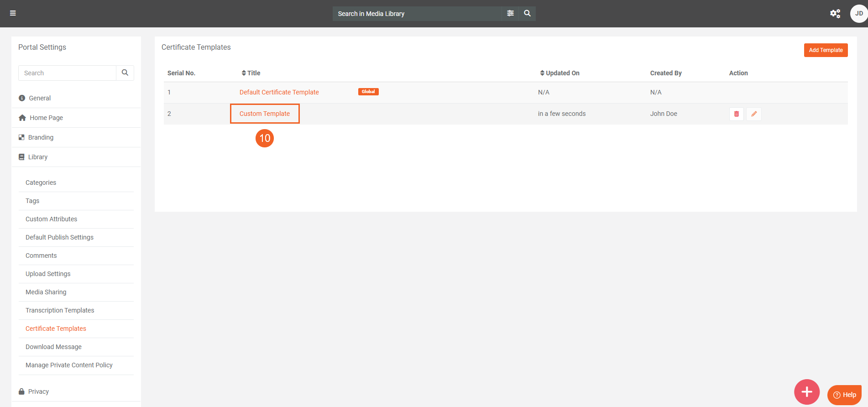Click the media library search magnifier
The image size is (868, 407).
pyautogui.click(x=527, y=13)
